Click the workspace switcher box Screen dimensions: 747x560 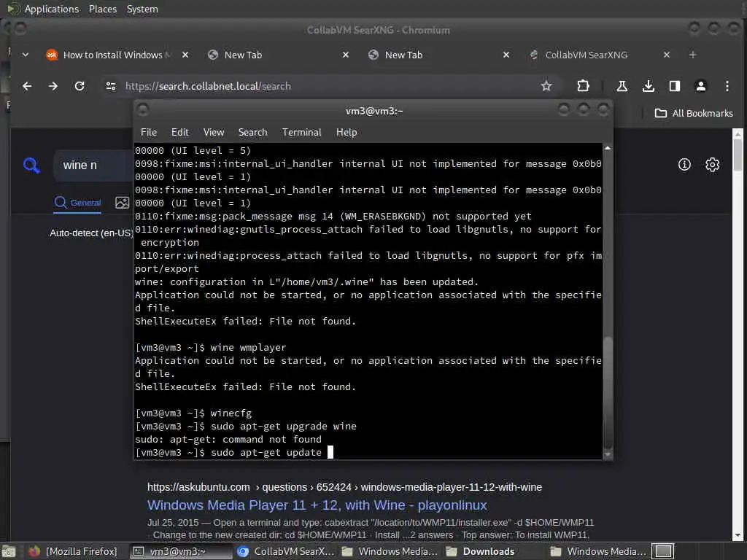point(662,551)
